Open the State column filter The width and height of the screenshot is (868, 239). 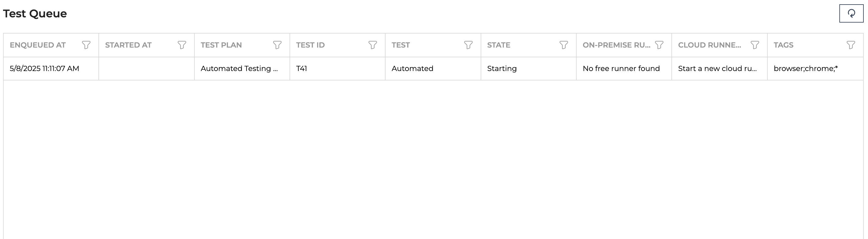(x=564, y=45)
